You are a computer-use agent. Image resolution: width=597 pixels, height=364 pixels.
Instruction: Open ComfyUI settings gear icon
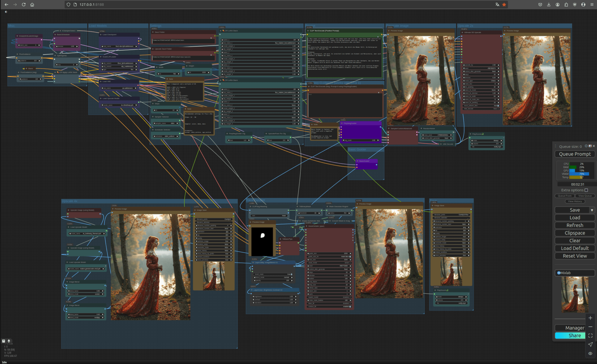click(586, 146)
